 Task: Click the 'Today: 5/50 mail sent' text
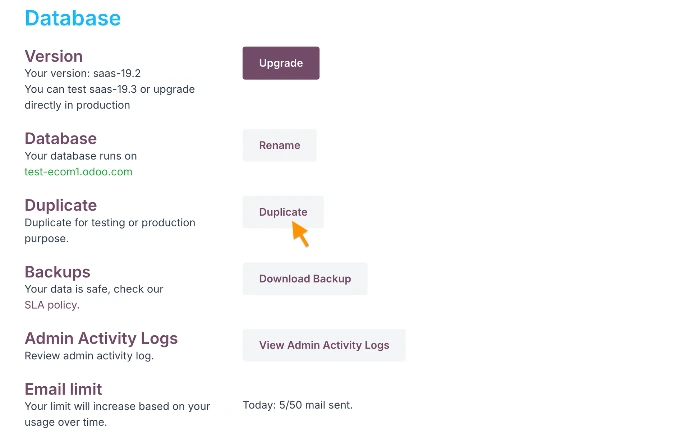click(297, 405)
